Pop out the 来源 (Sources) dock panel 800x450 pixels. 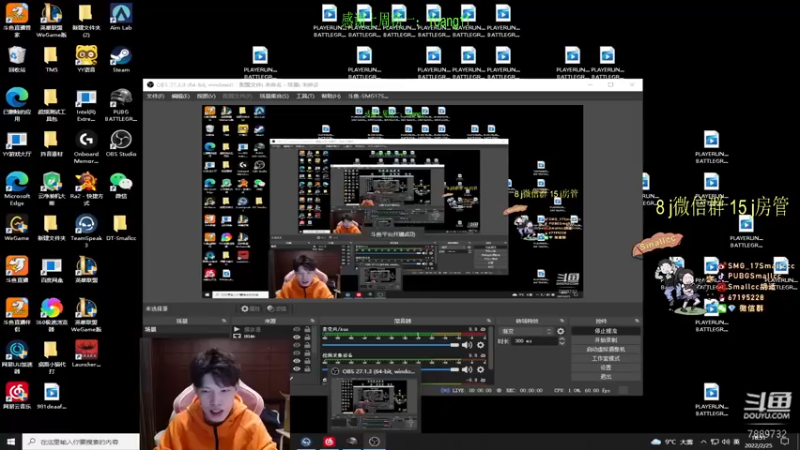312,321
